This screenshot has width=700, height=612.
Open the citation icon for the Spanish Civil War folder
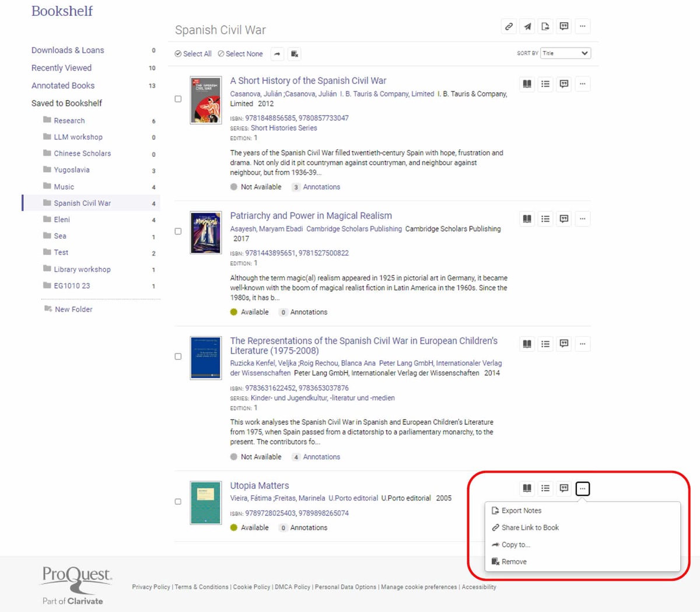[564, 26]
